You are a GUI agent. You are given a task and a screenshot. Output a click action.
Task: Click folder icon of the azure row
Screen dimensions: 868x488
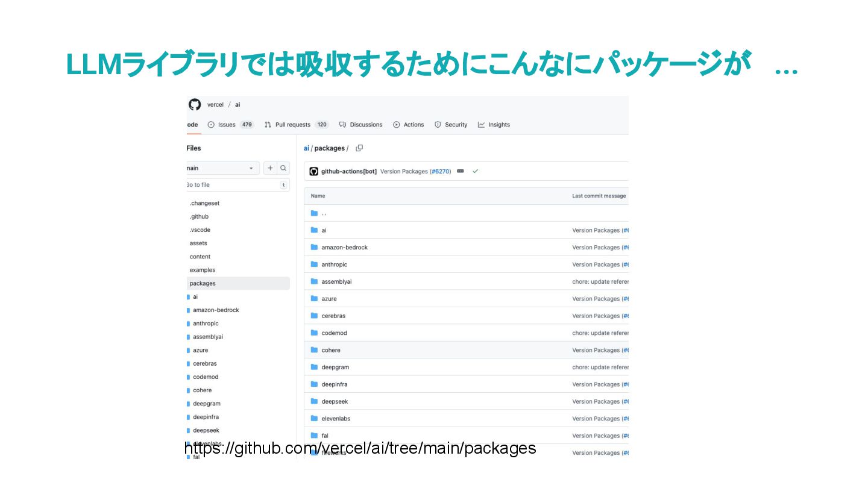coord(314,299)
